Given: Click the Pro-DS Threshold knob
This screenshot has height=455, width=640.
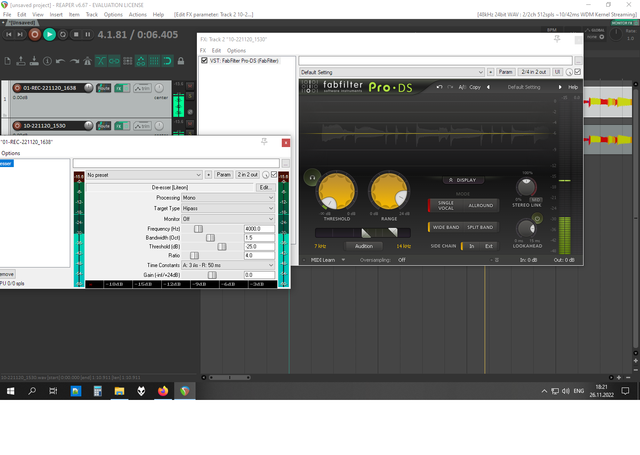Looking at the screenshot, I should click(x=337, y=191).
